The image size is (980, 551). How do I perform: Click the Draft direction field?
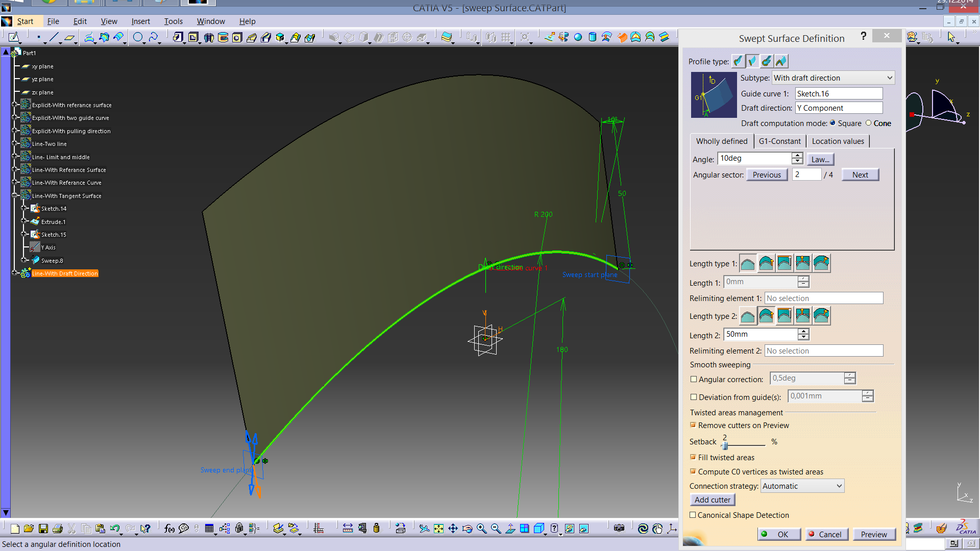pos(839,108)
